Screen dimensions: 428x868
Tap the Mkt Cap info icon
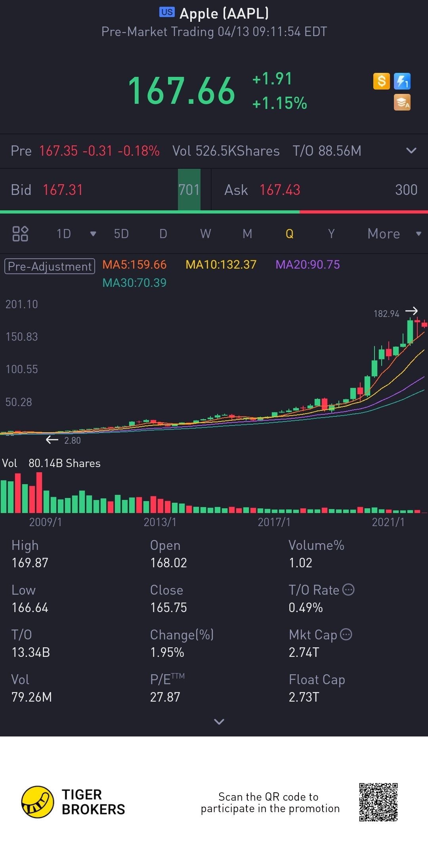(346, 634)
